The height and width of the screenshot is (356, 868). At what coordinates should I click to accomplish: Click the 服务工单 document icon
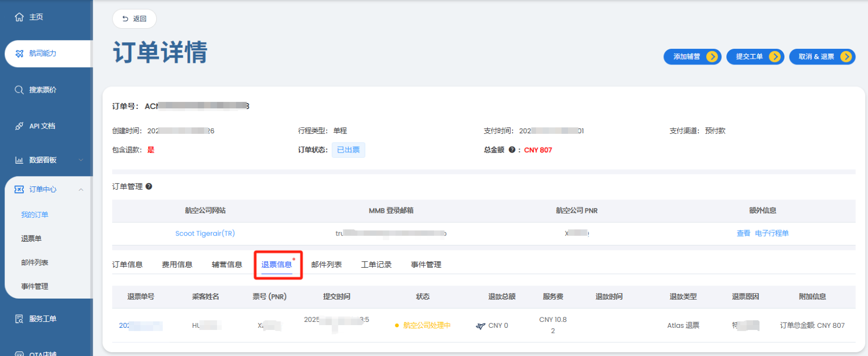(x=19, y=319)
